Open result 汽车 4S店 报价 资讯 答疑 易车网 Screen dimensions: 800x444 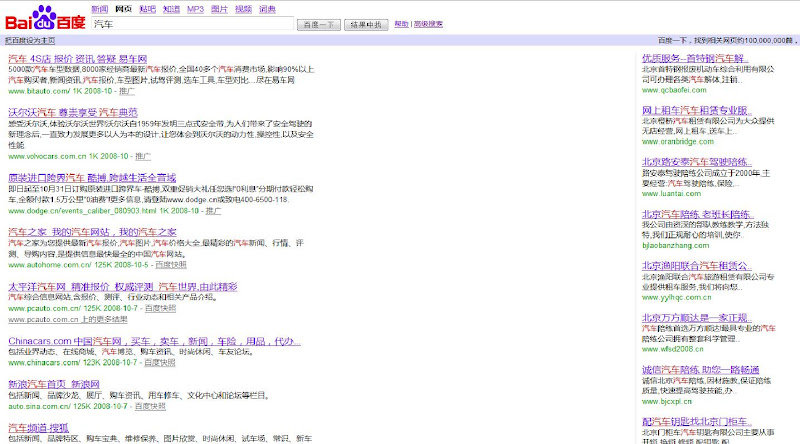coord(78,59)
